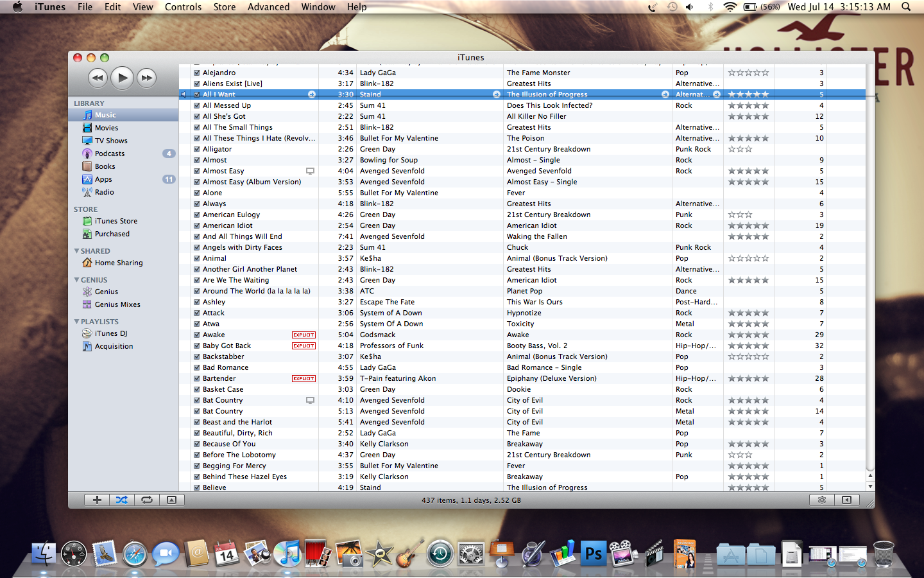Click the store arrow next to Staind artist
924x578 pixels.
497,94
